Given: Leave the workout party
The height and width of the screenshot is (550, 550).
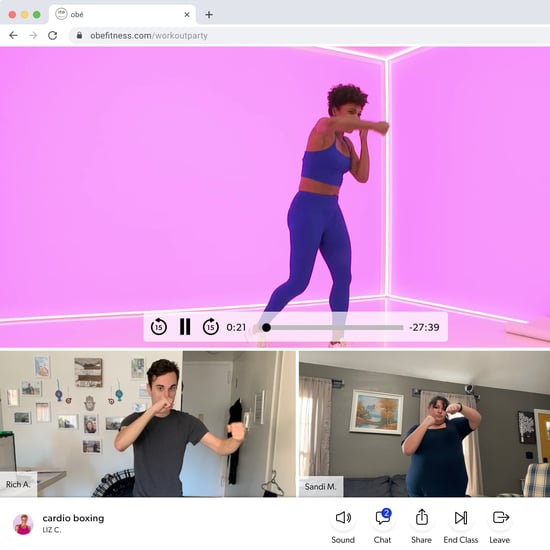Looking at the screenshot, I should coord(501,517).
